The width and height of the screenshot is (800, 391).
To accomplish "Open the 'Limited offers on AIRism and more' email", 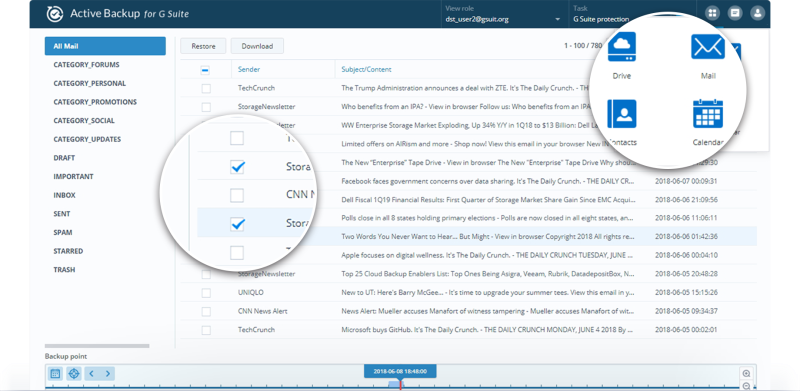I will 476,144.
